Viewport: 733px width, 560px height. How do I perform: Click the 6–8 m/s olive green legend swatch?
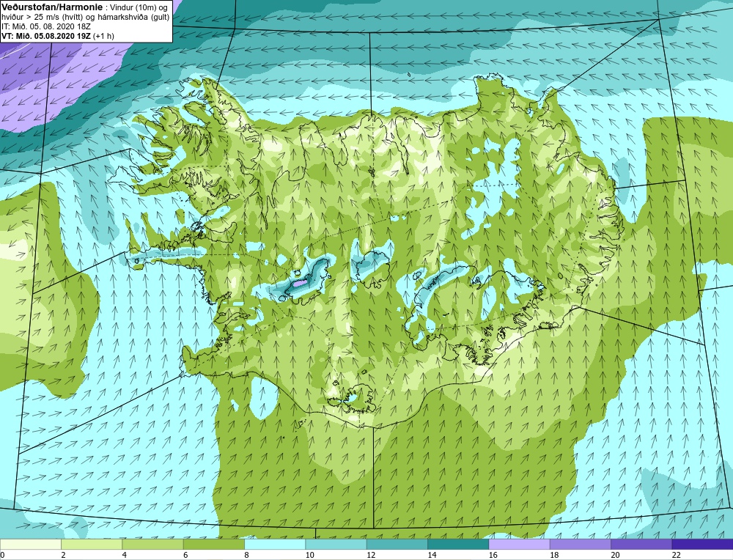point(213,545)
